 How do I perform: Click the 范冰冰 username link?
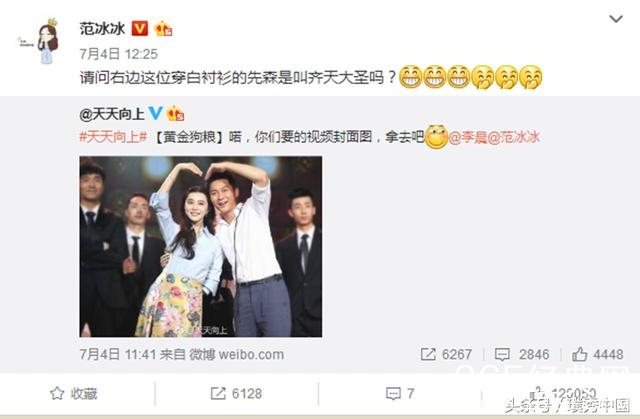tap(102, 29)
